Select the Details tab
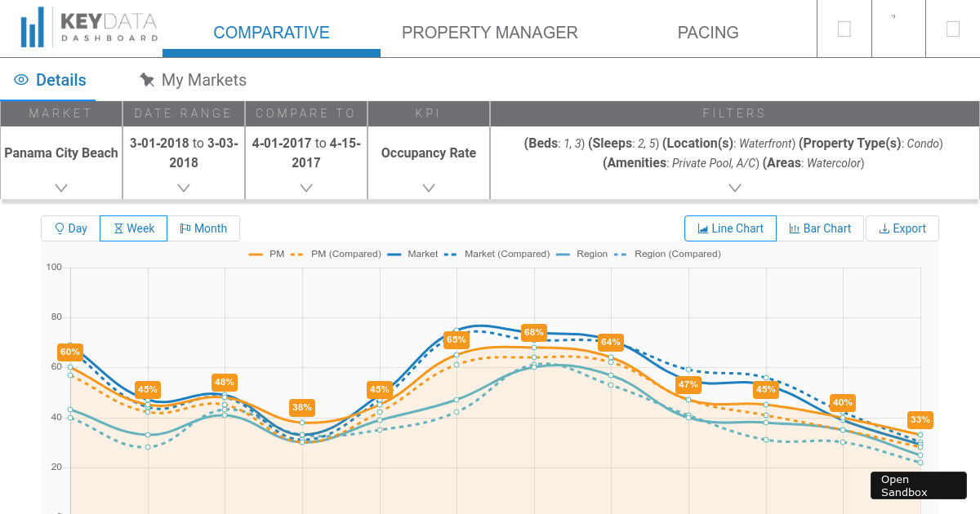The width and height of the screenshot is (980, 514). click(51, 80)
